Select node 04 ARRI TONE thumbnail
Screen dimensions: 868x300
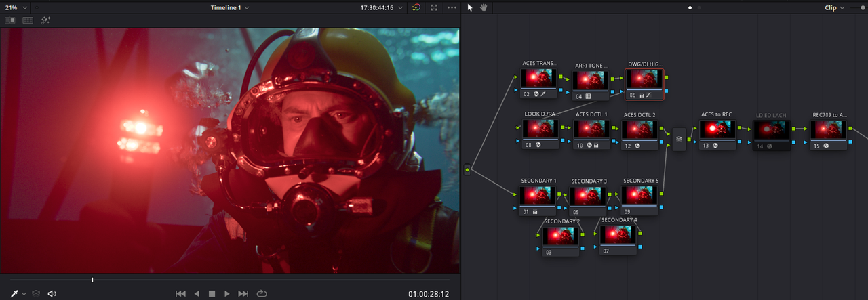591,81
